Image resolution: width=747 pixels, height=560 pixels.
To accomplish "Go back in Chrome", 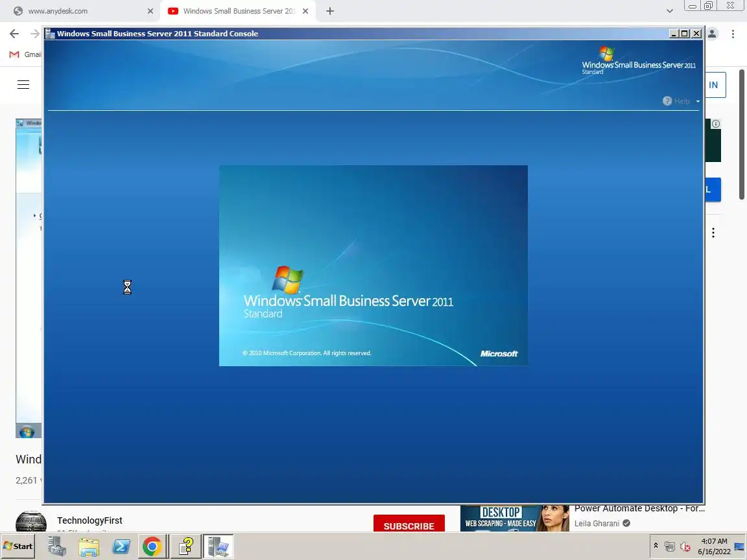I will pos(14,34).
